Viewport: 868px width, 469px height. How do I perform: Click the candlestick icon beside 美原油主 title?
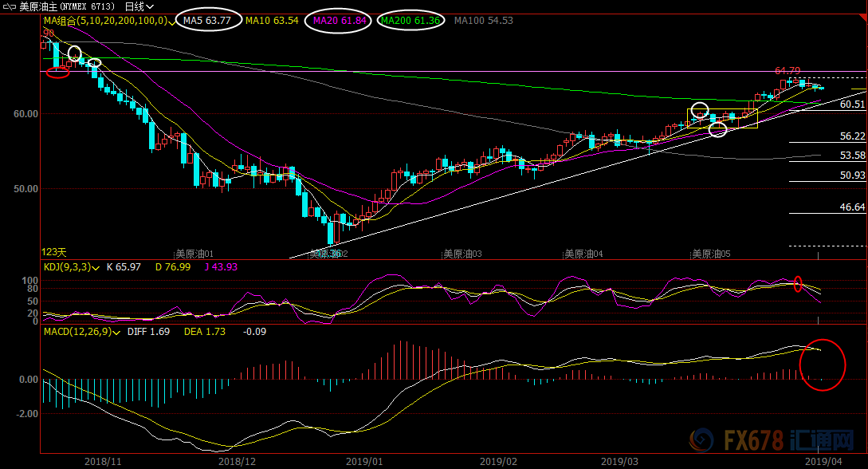tap(9, 6)
